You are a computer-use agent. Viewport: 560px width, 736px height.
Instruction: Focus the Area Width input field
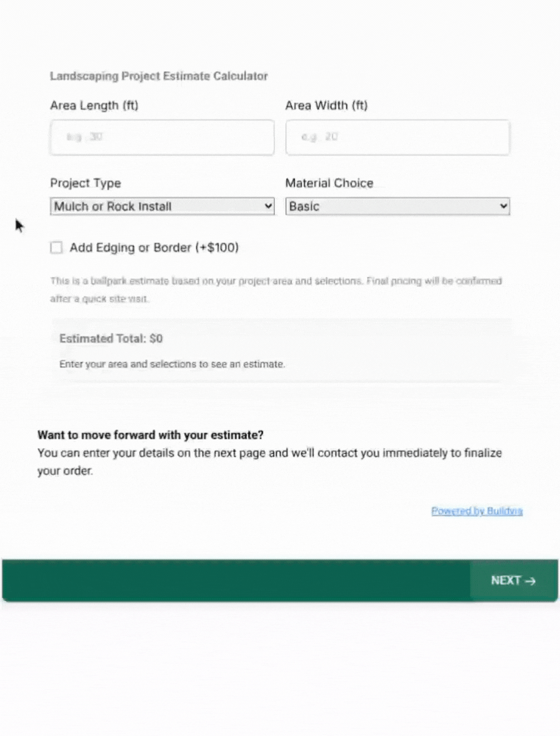tap(397, 137)
